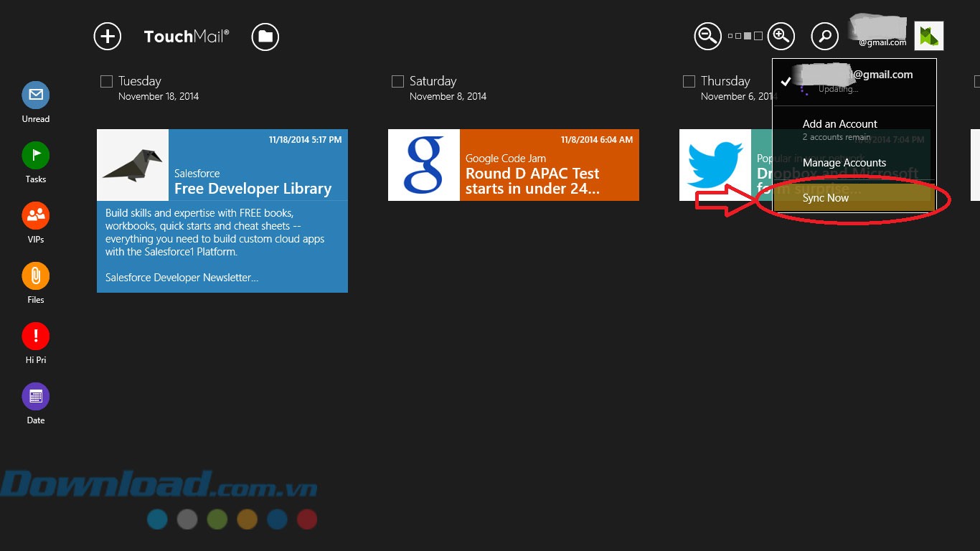Select the green Tasks flag icon
The width and height of the screenshot is (980, 551).
point(35,155)
